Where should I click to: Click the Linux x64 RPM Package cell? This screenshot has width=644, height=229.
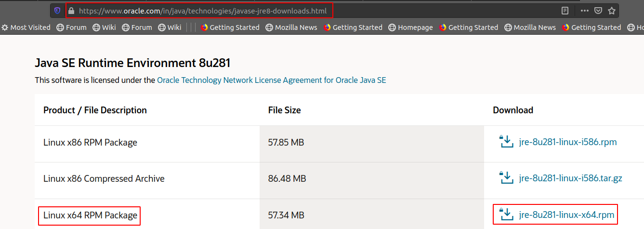[x=90, y=215]
